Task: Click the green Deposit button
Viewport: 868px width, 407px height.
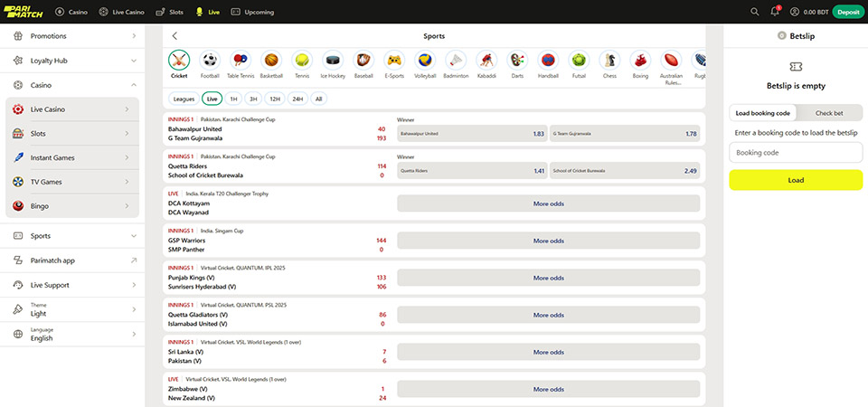Action: pyautogui.click(x=848, y=12)
